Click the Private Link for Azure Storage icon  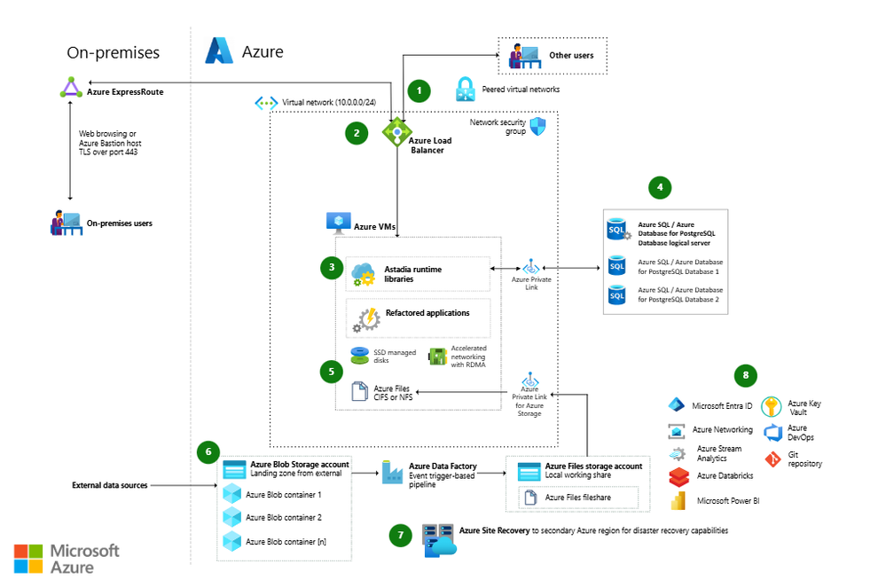click(530, 379)
